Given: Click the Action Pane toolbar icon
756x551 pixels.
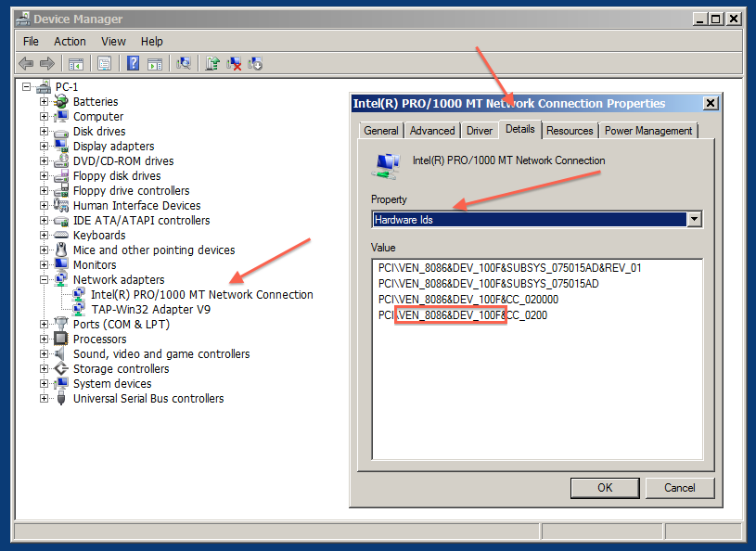Looking at the screenshot, I should [x=155, y=63].
